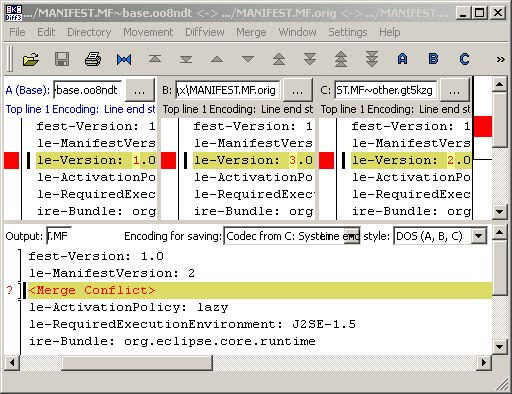Go to next delta down arrow
This screenshot has height=394, width=512.
(248, 59)
